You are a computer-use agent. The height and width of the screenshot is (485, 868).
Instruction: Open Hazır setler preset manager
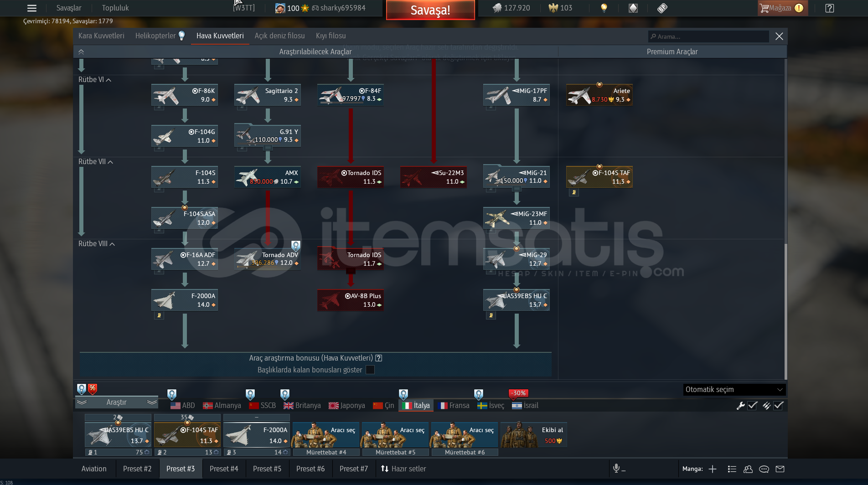(403, 469)
